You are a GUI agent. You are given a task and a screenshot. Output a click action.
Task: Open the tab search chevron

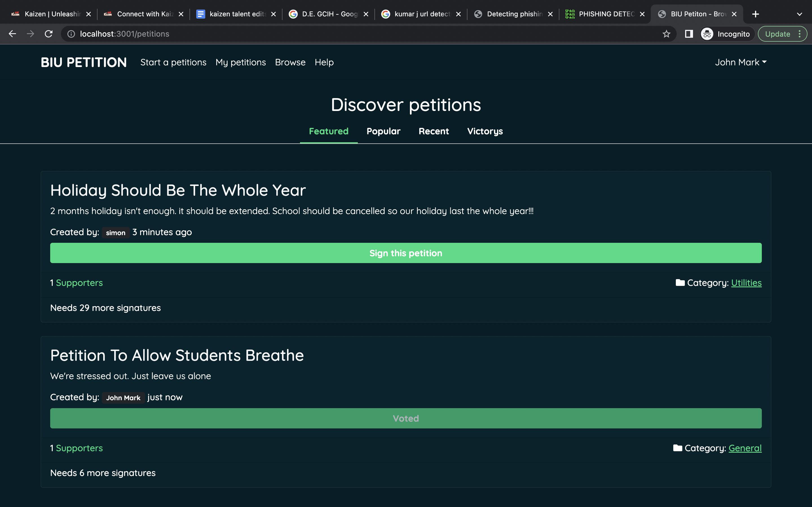click(x=800, y=14)
